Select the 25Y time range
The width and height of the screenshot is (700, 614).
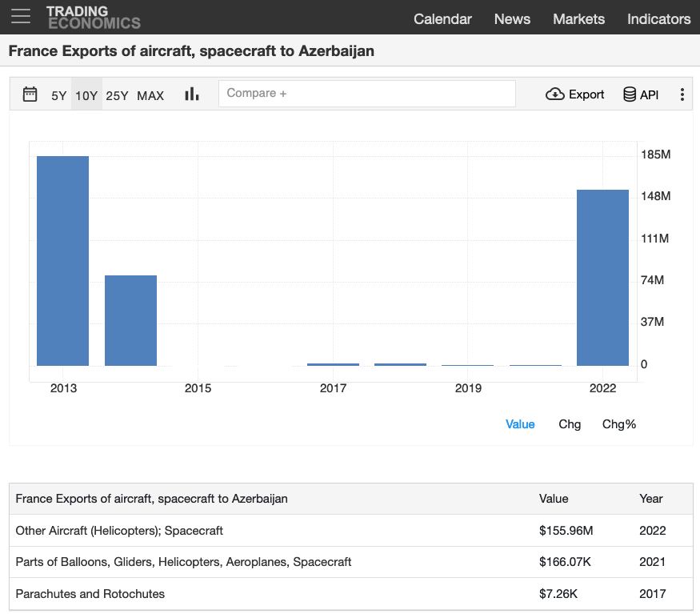[117, 95]
